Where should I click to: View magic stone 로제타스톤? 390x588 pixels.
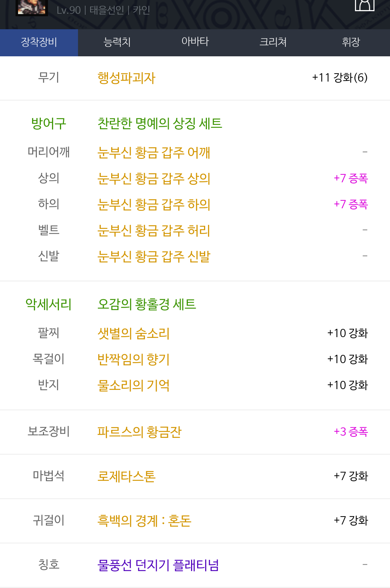(x=126, y=476)
